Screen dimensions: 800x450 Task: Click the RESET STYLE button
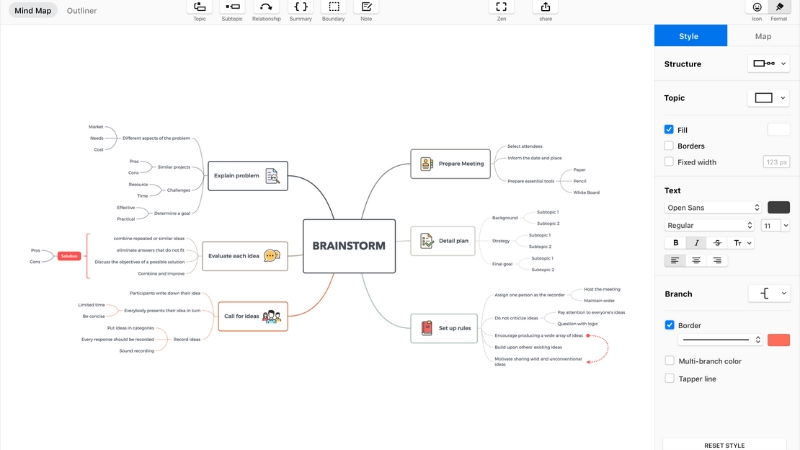723,445
